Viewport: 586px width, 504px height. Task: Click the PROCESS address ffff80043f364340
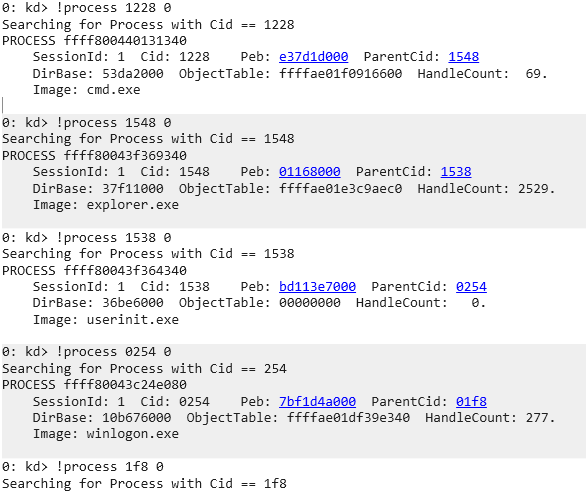[x=125, y=270]
